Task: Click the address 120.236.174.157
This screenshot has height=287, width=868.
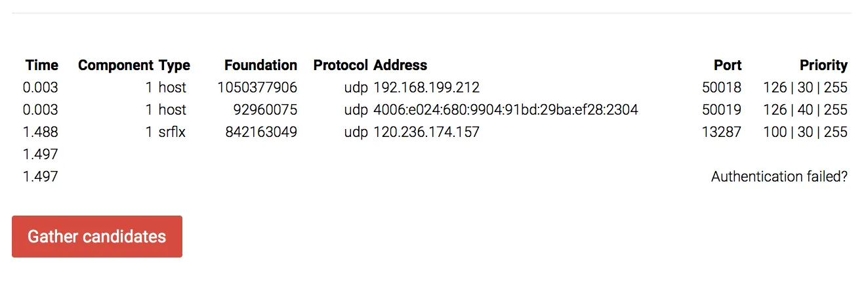Action: (426, 132)
